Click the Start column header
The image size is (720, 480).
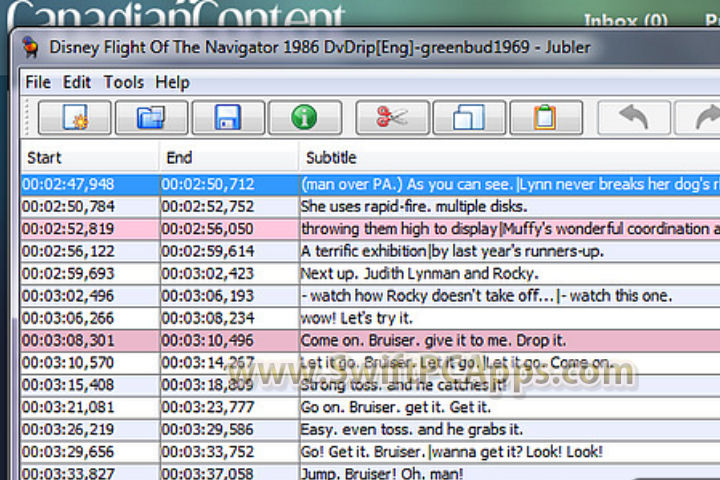(90, 158)
